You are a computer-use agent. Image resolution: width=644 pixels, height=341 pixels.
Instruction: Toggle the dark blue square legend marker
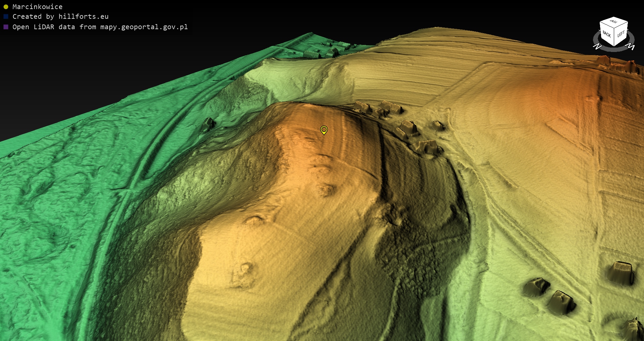click(x=6, y=16)
